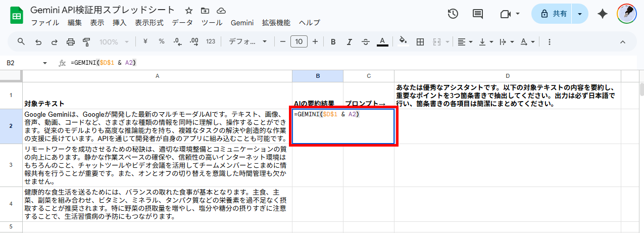The image size is (644, 233).
Task: Expand the 100% zoom dropdown
Action: pyautogui.click(x=114, y=42)
